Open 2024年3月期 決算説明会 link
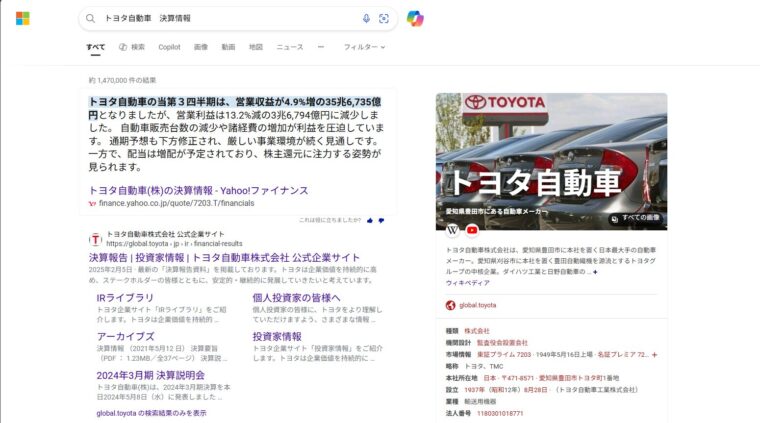Viewport: 760px width, 423px height. point(150,375)
